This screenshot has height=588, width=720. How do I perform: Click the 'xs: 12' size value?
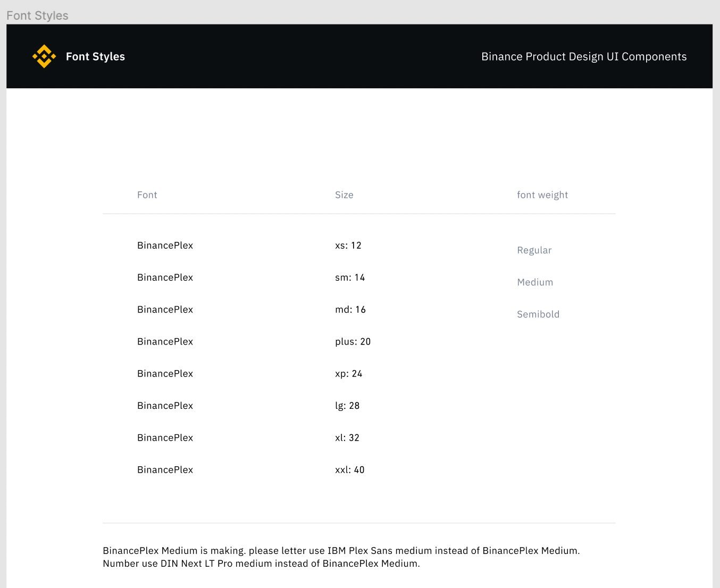(x=348, y=245)
